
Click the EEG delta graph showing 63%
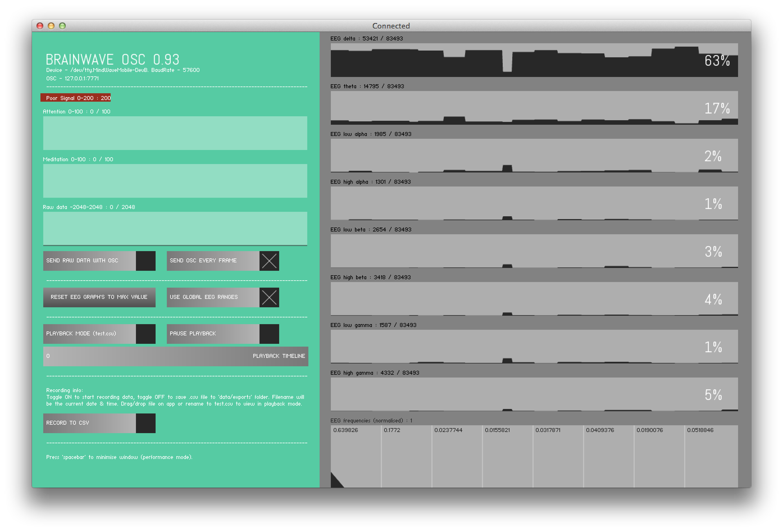click(534, 60)
